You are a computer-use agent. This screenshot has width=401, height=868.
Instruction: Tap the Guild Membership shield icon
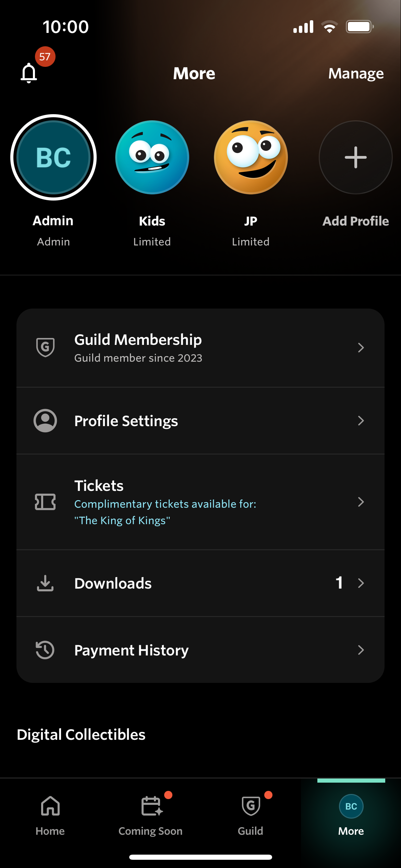click(45, 347)
